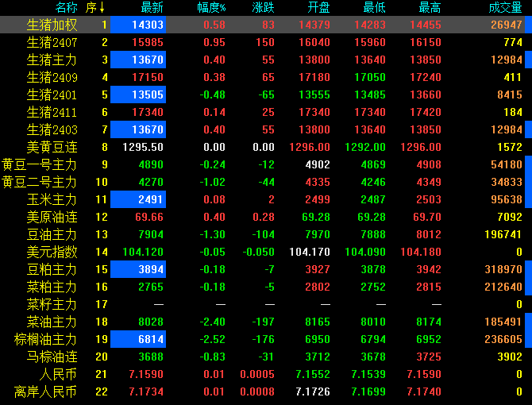Click the 最高 column header

click(430, 8)
